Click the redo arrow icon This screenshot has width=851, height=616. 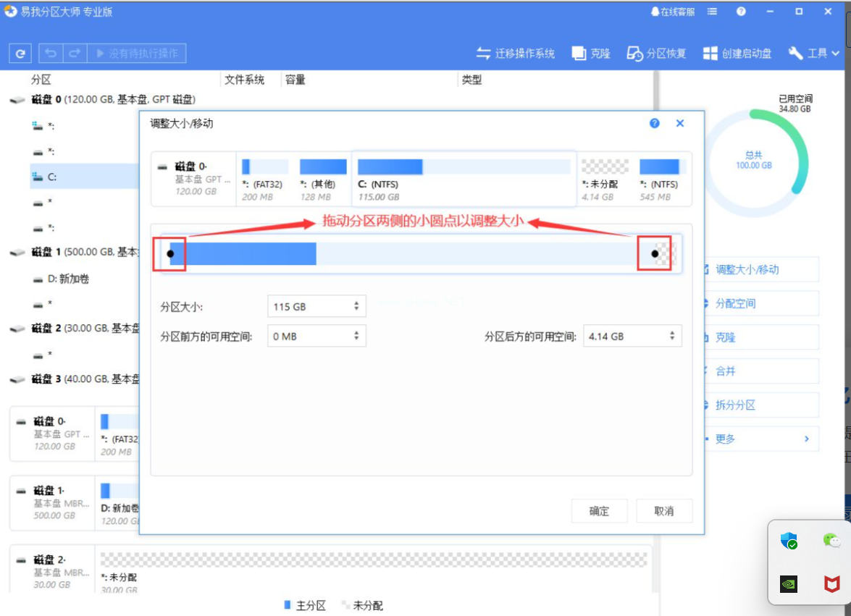tap(74, 54)
